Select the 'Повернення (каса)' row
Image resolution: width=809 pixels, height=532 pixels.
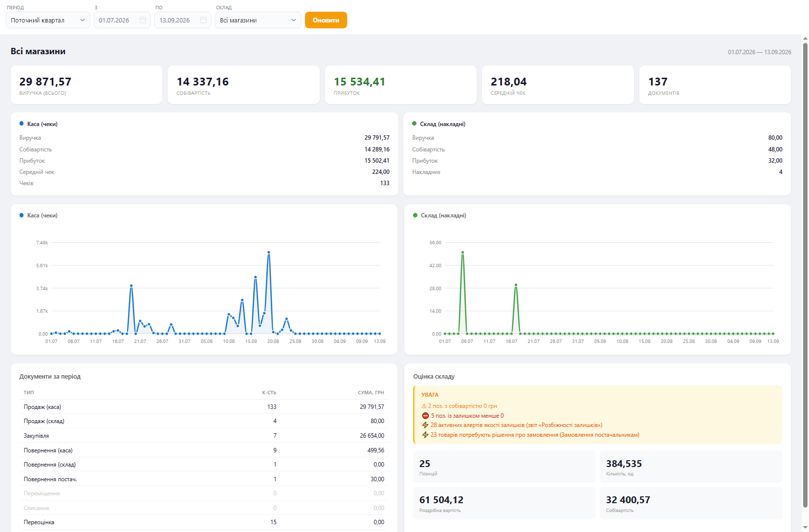point(204,450)
